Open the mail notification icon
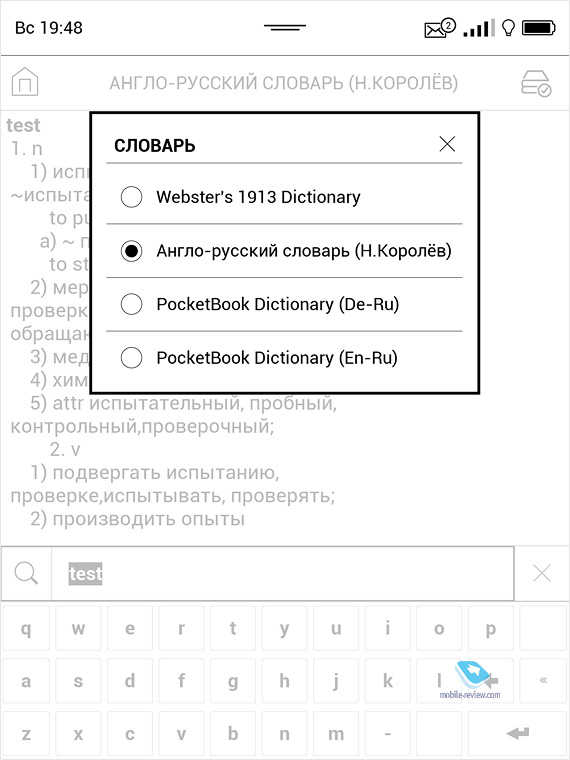This screenshot has height=760, width=570. click(440, 28)
